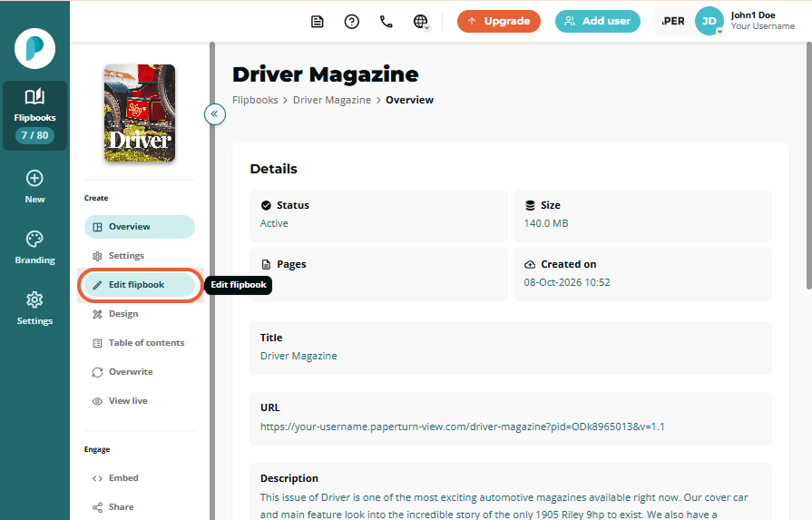Screen dimensions: 812x520
Task: Click the phone contact icon
Action: pos(386,21)
